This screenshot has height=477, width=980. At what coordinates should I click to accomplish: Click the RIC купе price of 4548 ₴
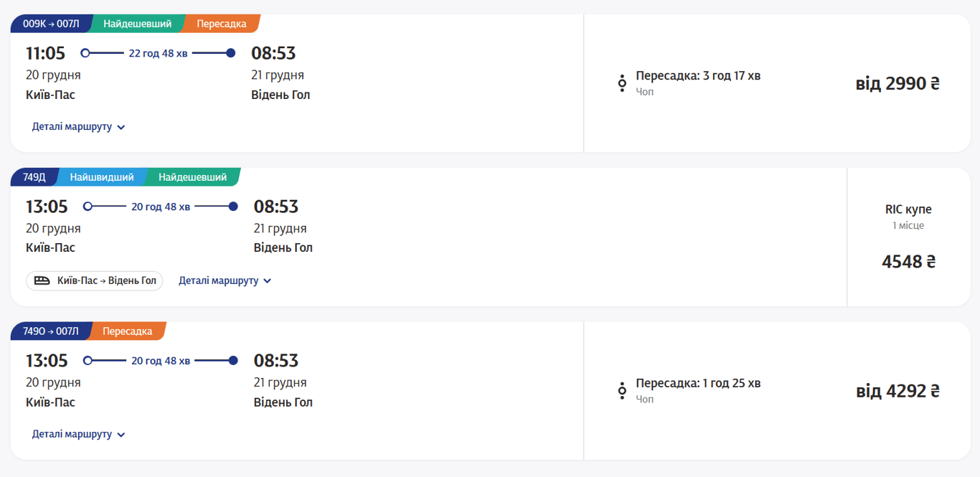coord(909,261)
